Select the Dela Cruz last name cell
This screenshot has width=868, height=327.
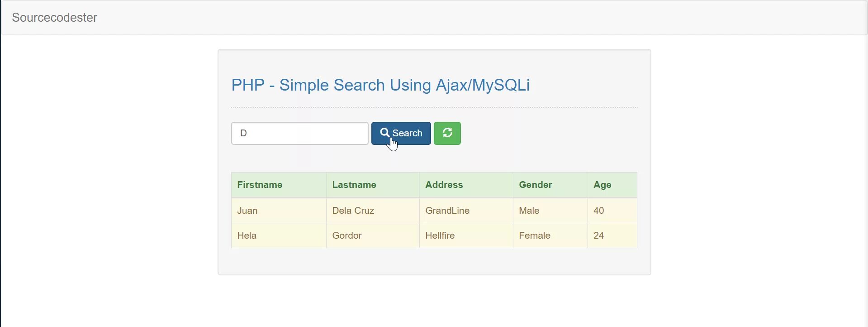point(353,211)
